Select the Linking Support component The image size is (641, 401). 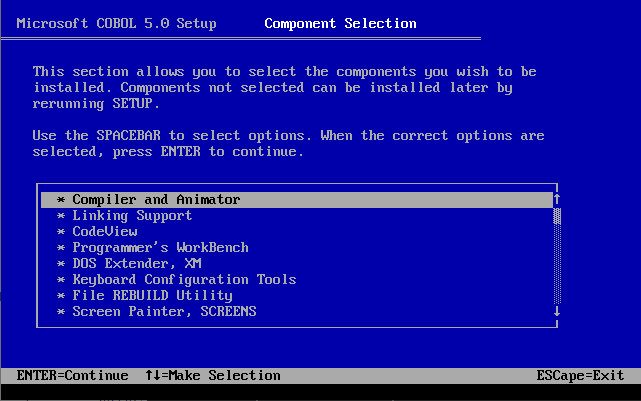point(132,216)
